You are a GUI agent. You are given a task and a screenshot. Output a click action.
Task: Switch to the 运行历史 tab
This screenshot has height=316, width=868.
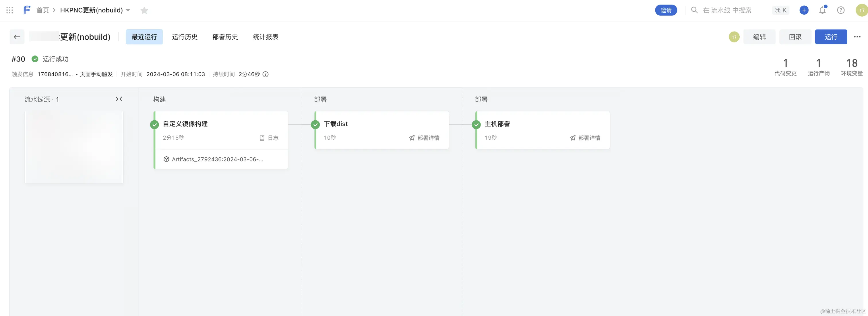click(x=184, y=37)
